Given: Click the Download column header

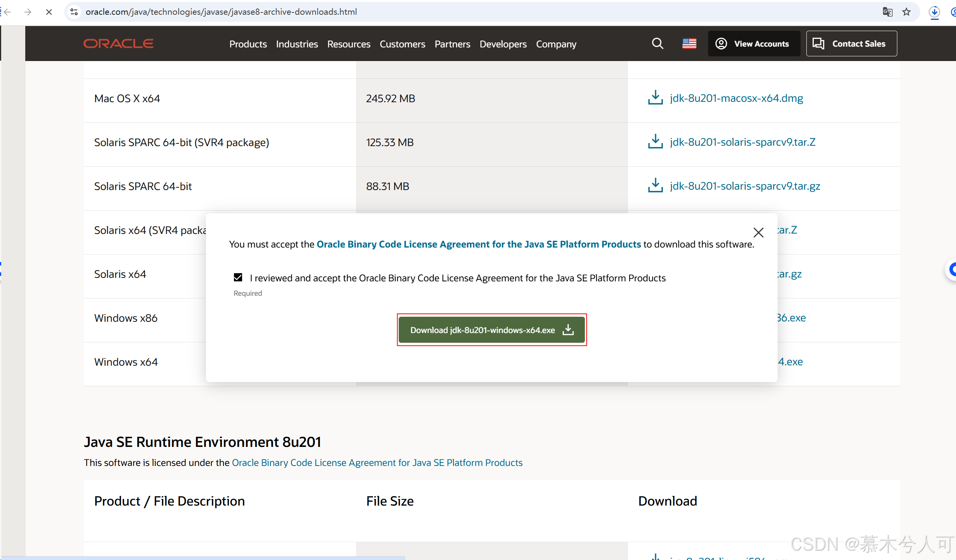Looking at the screenshot, I should coord(668,501).
